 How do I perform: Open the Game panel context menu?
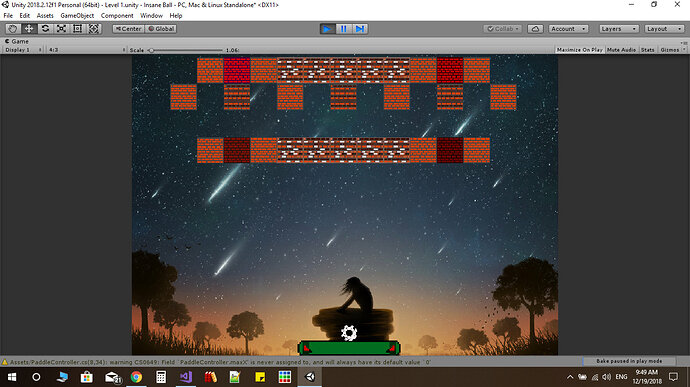683,42
